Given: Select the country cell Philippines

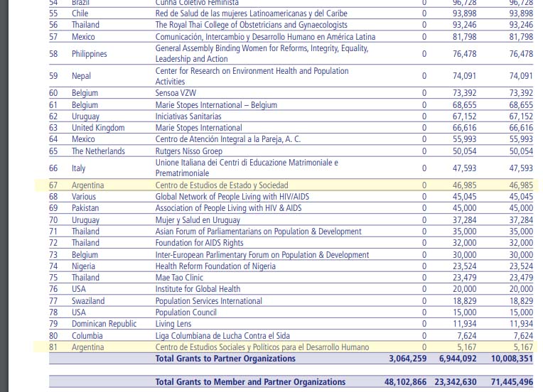Looking at the screenshot, I should [89, 54].
